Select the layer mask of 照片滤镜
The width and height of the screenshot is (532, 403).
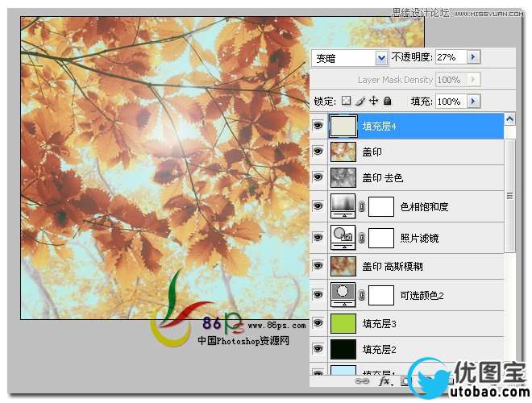point(381,238)
